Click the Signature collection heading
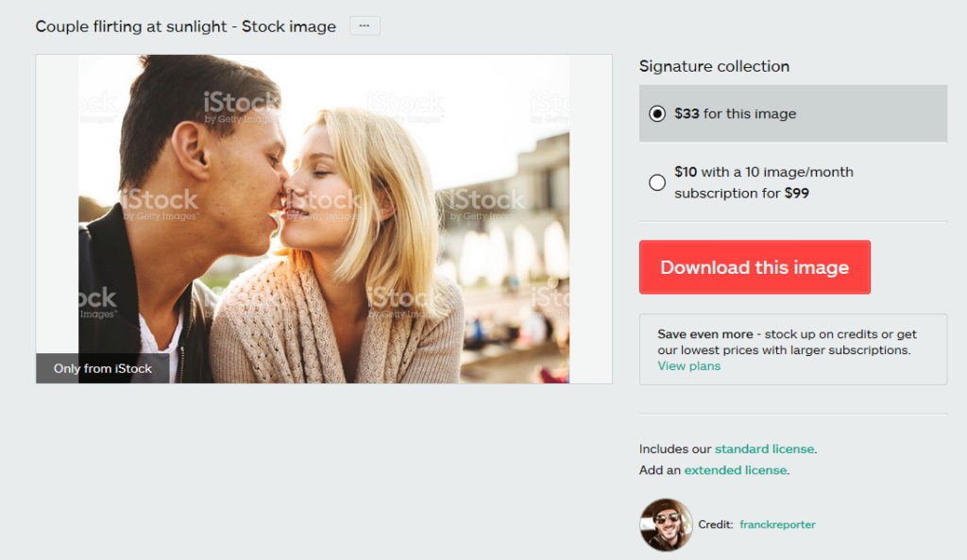 point(714,66)
